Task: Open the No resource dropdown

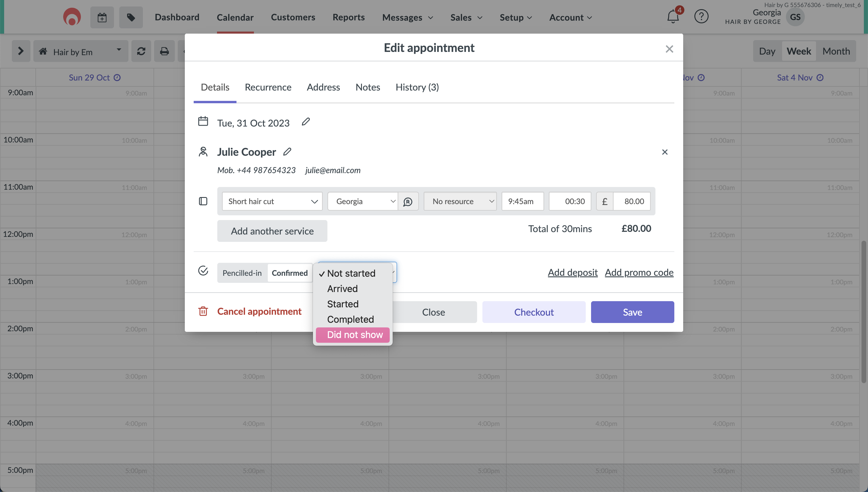Action: [460, 201]
